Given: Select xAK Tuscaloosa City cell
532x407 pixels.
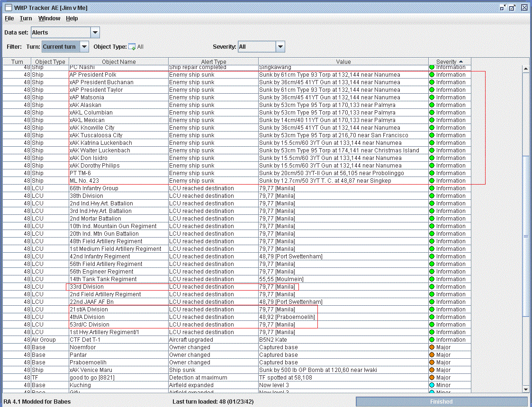Looking at the screenshot, I should [118, 135].
